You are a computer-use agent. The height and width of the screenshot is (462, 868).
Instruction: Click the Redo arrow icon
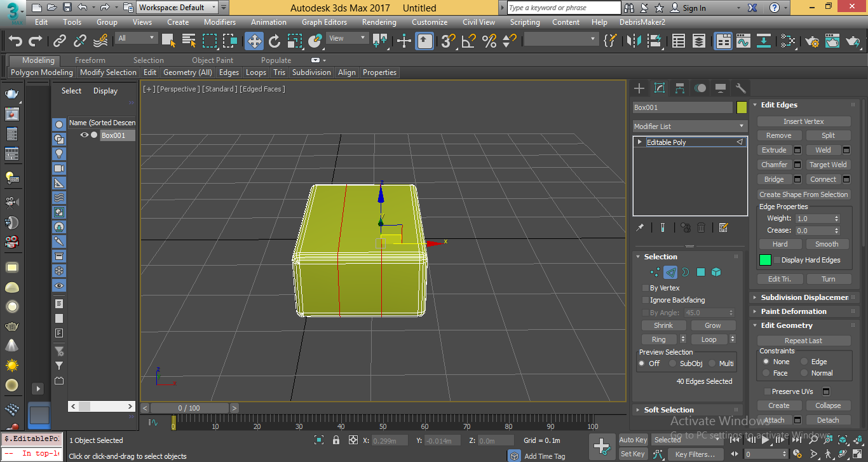pyautogui.click(x=36, y=41)
